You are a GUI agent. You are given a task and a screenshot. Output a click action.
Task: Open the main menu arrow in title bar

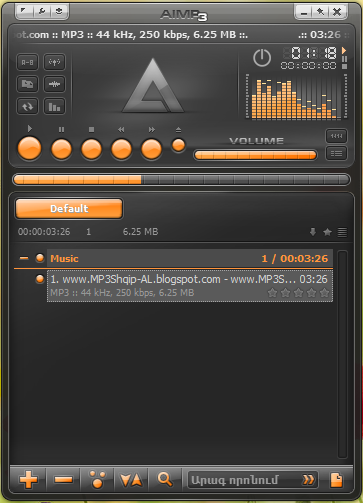24,11
